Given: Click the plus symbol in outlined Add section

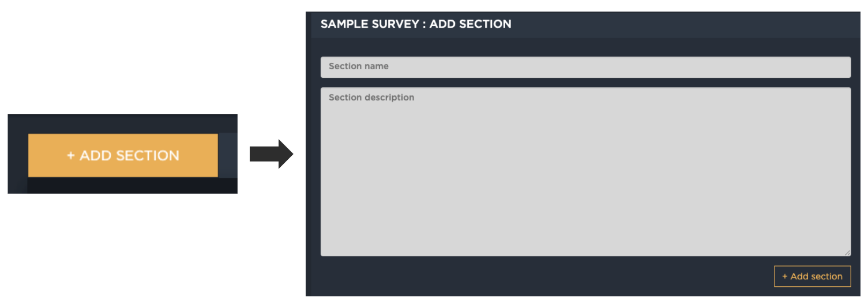Looking at the screenshot, I should tap(785, 276).
